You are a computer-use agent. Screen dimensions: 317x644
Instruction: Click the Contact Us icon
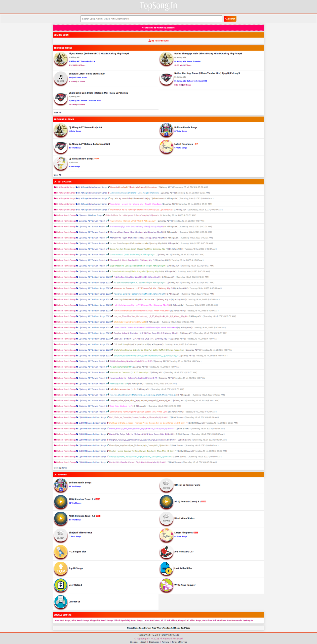click(x=61, y=601)
